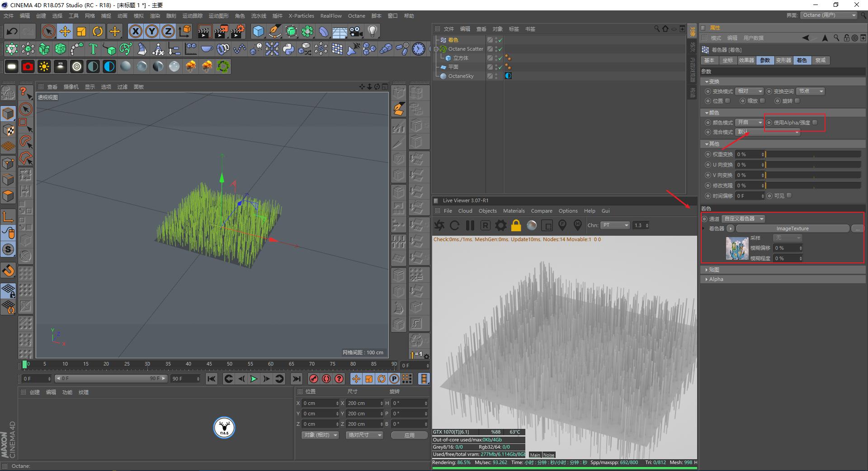Open the Chn PT channel dropdown
Viewport: 868px width, 471px height.
pos(615,225)
